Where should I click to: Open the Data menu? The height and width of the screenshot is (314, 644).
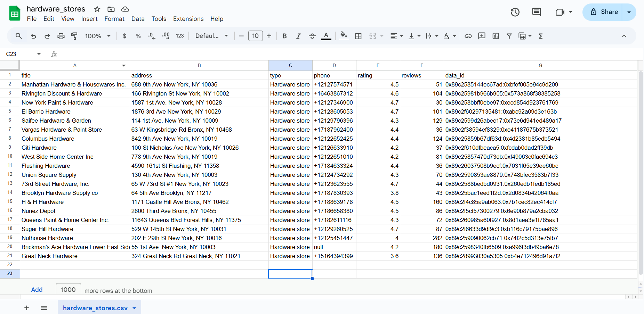pyautogui.click(x=138, y=19)
